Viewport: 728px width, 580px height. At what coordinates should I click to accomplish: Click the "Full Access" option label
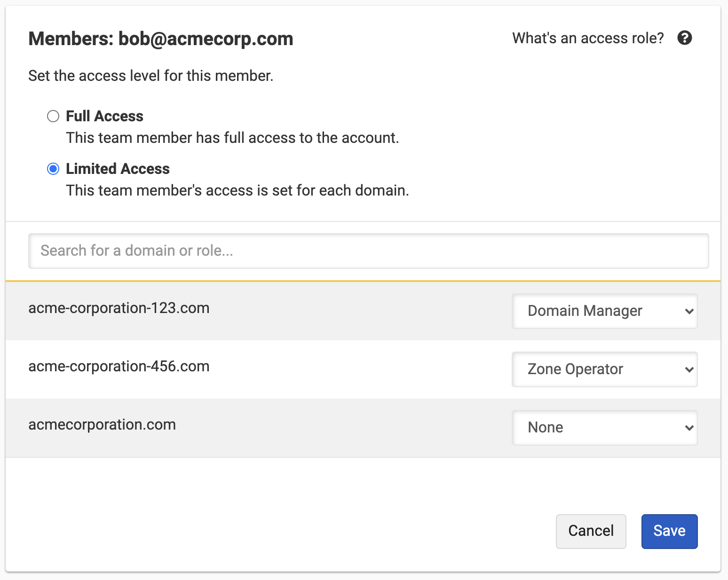click(x=104, y=116)
